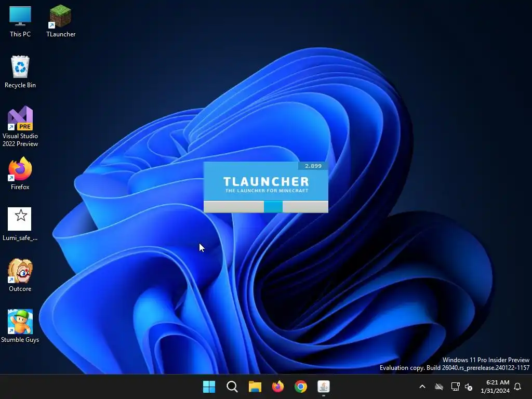Viewport: 532px width, 399px height.
Task: Open the notification bell
Action: (x=518, y=387)
